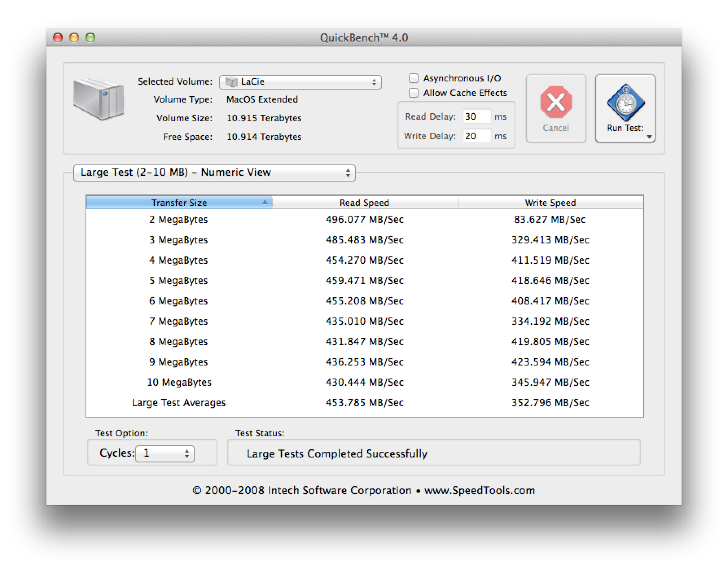Click read speed 435.010 MB/Sec
Screen dimensions: 728x569
[365, 322]
